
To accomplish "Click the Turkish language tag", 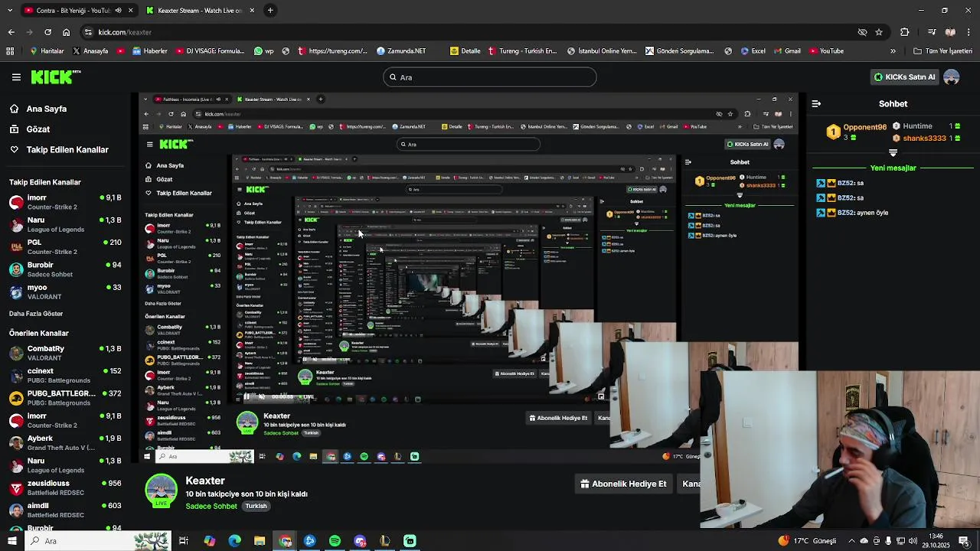I will pyautogui.click(x=256, y=507).
